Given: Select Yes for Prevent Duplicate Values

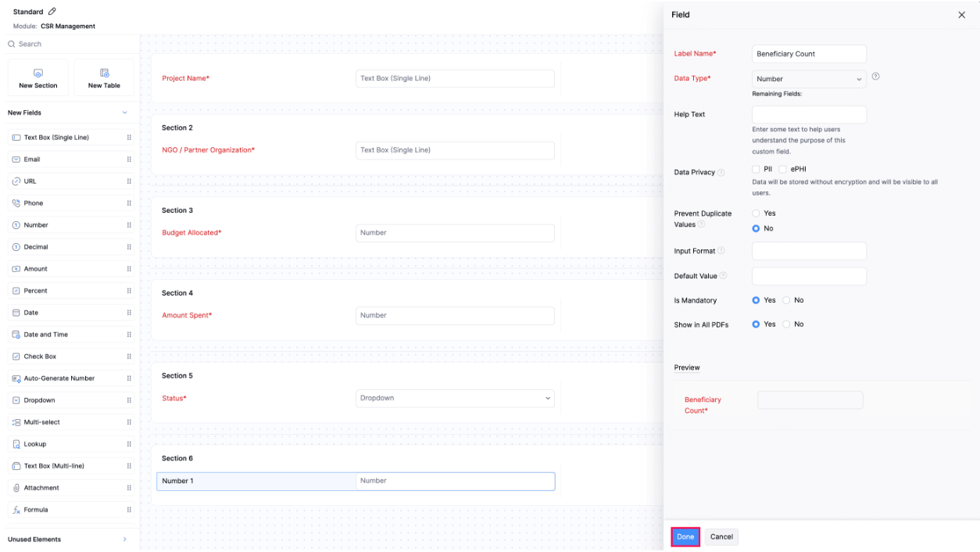Looking at the screenshot, I should click(x=756, y=213).
